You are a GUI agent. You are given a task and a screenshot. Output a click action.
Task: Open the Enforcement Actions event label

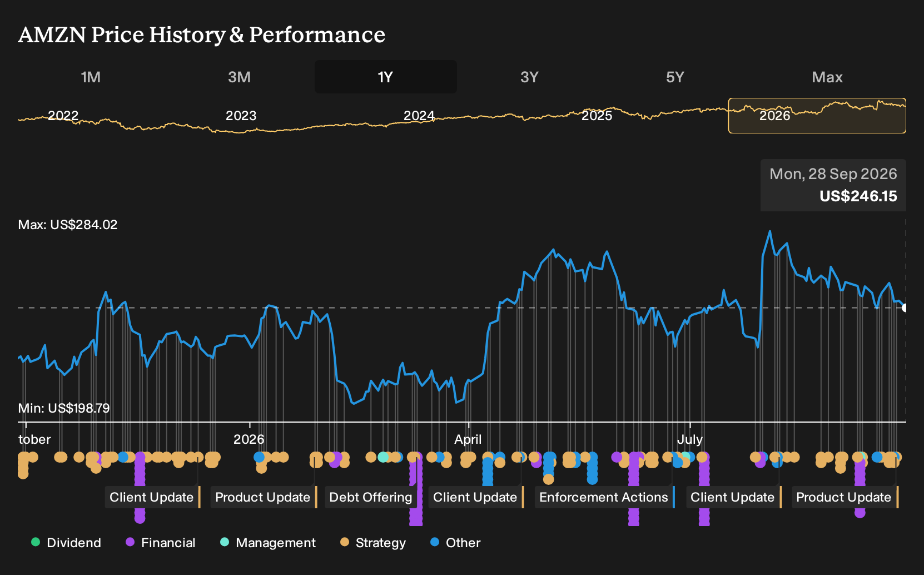pyautogui.click(x=604, y=497)
